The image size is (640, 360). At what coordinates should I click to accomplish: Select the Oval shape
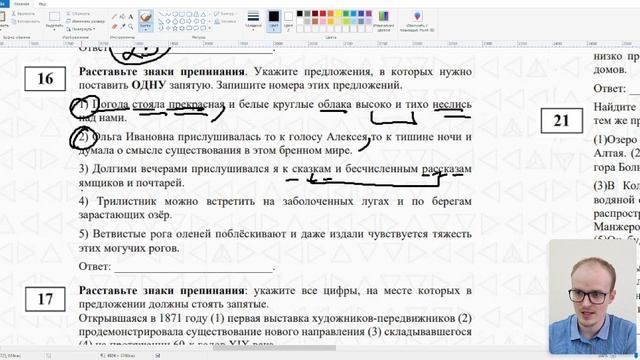click(x=176, y=14)
